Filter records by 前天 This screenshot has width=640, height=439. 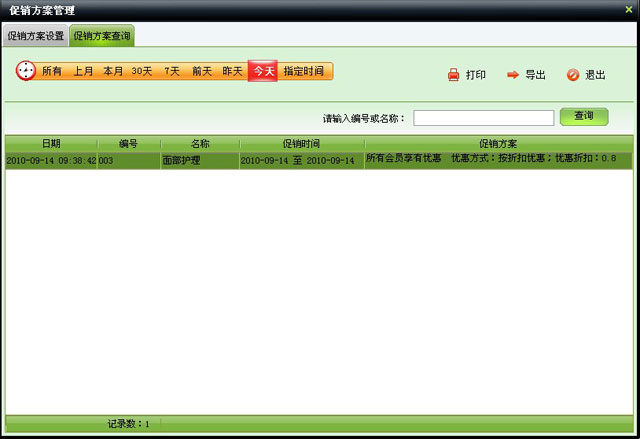click(x=202, y=72)
